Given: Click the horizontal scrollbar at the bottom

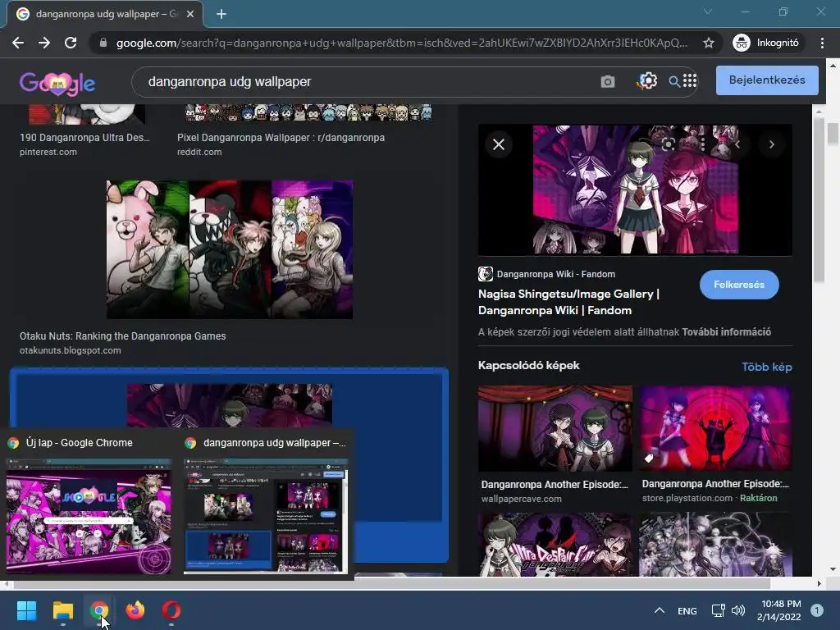Looking at the screenshot, I should 391,583.
